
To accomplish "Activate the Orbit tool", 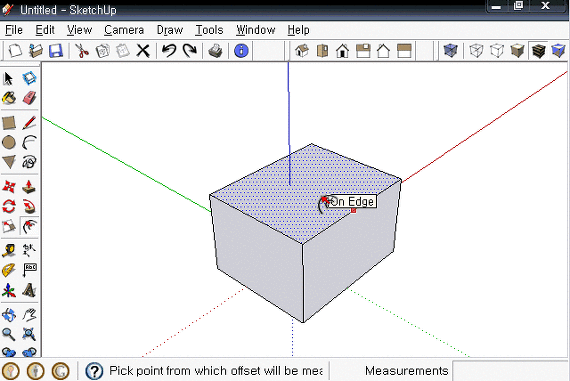I will pyautogui.click(x=9, y=315).
